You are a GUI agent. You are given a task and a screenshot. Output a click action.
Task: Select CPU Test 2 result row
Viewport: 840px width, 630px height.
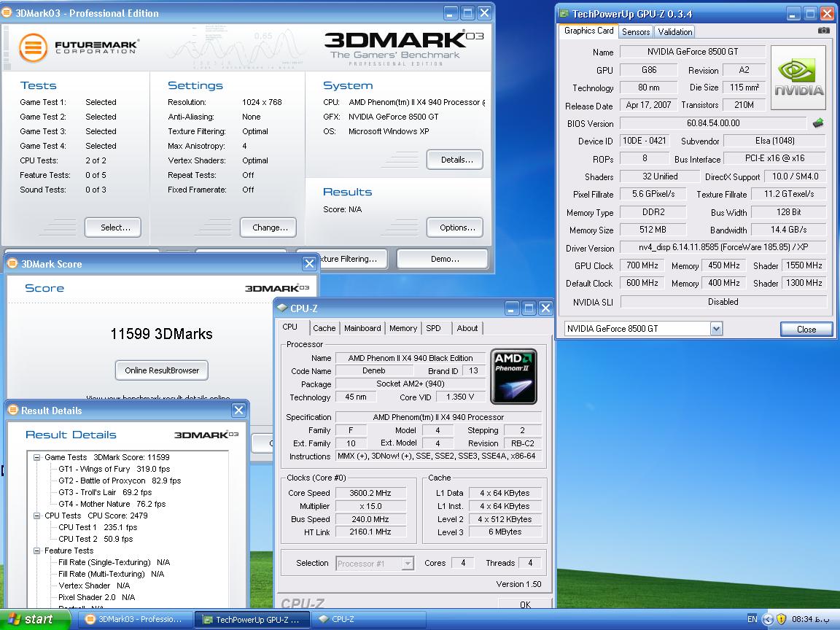coord(96,540)
